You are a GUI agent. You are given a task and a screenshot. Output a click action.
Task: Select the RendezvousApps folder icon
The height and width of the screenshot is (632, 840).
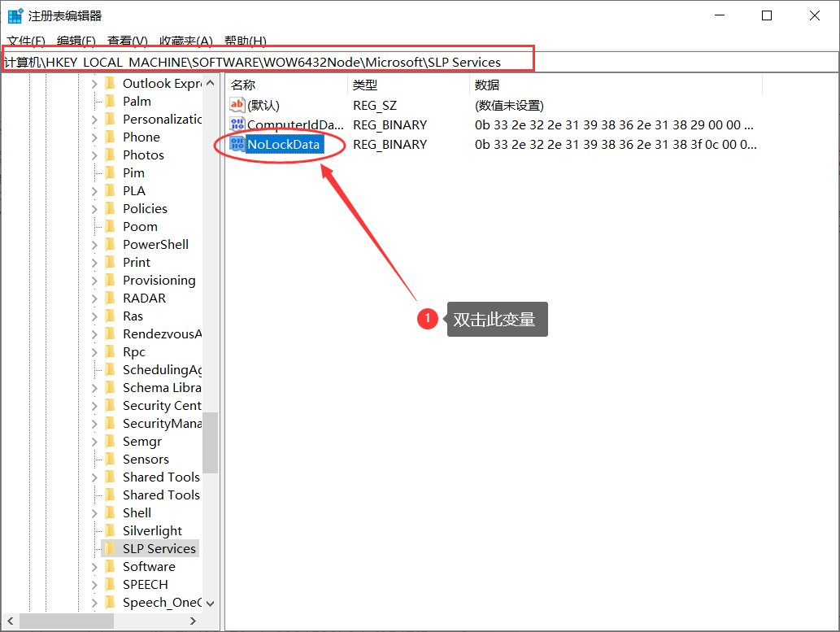[x=110, y=333]
